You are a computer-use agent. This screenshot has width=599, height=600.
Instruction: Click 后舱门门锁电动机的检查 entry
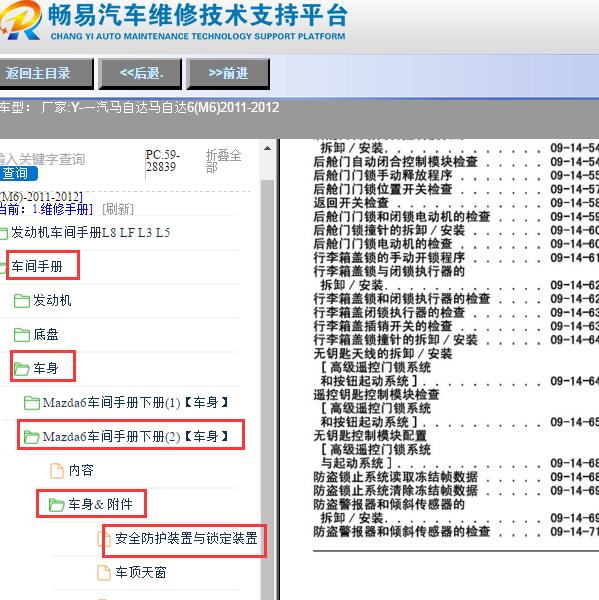point(383,244)
